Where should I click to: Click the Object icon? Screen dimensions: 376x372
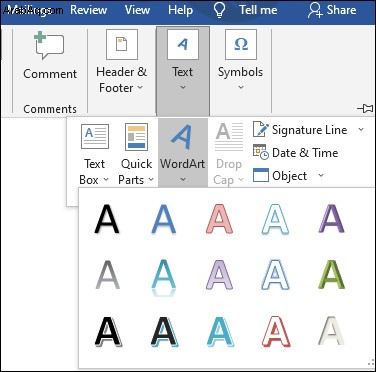click(x=261, y=175)
